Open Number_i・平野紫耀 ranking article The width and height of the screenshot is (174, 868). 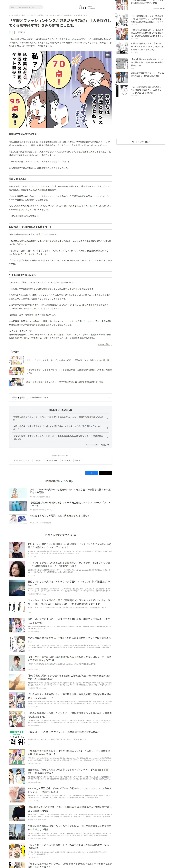pyautogui.click(x=69, y=790)
